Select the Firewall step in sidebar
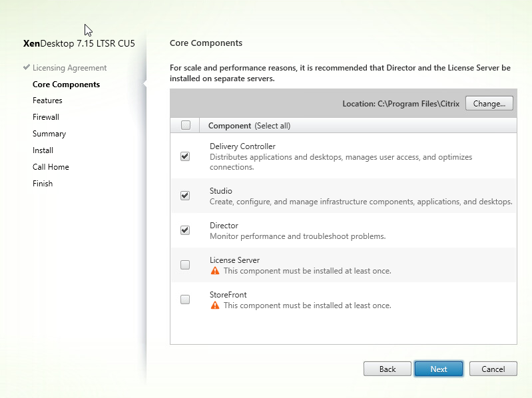The height and width of the screenshot is (398, 532). [46, 117]
